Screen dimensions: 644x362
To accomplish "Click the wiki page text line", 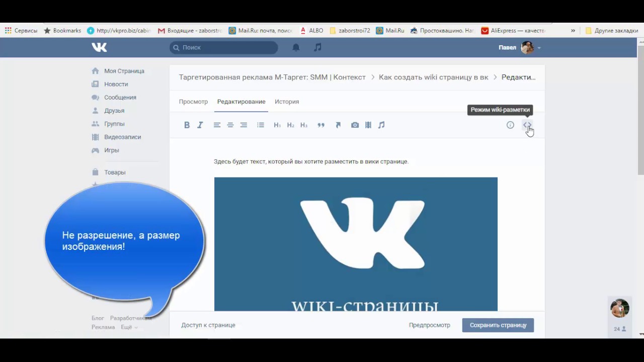I will (x=311, y=161).
